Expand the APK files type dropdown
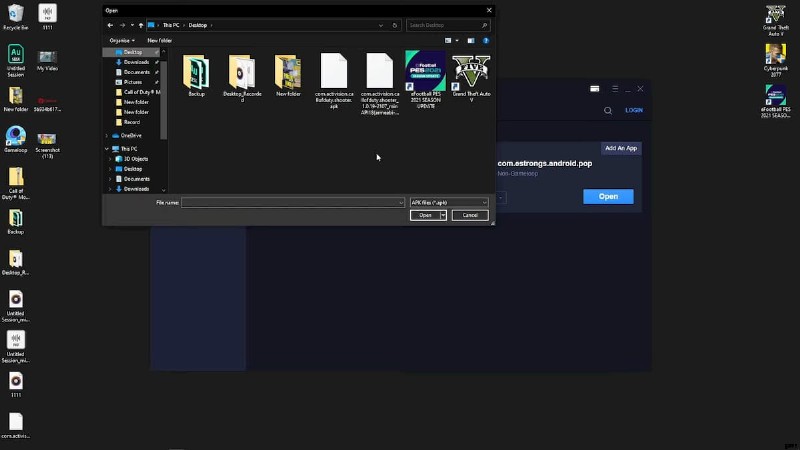The image size is (800, 450). pyautogui.click(x=449, y=203)
